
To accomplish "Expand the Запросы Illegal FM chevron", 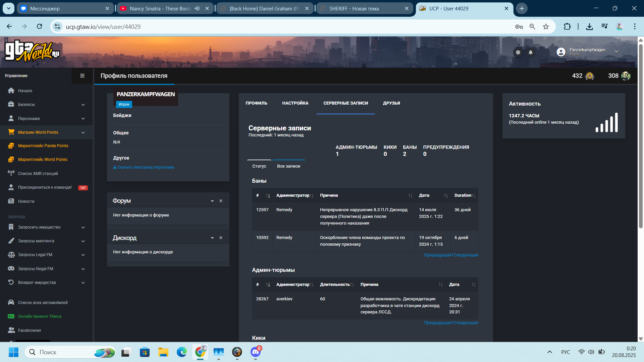I will [x=83, y=269].
